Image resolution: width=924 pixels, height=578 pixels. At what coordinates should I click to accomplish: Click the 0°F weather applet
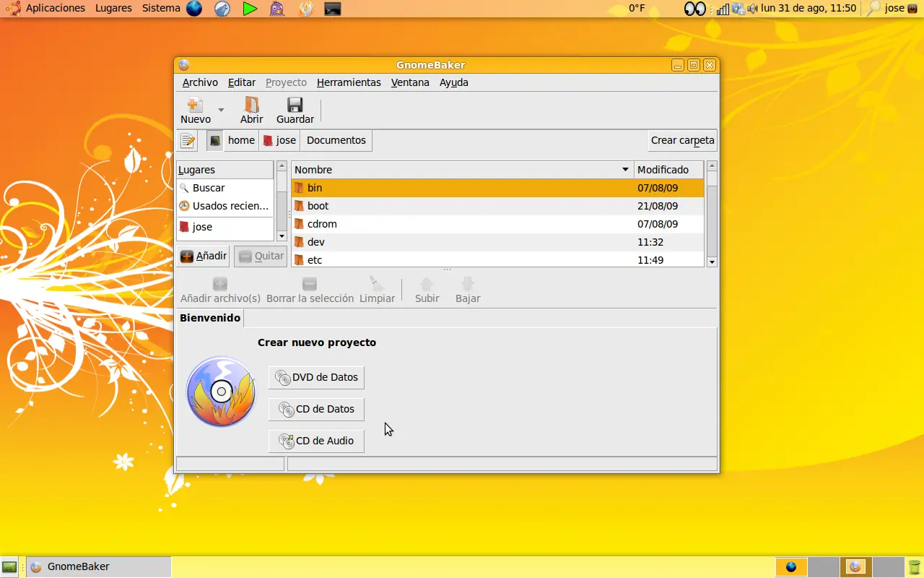[636, 8]
